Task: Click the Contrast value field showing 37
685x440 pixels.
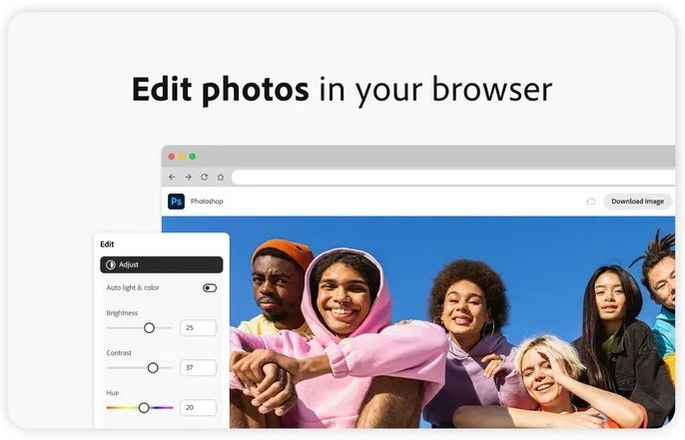Action: pyautogui.click(x=198, y=367)
